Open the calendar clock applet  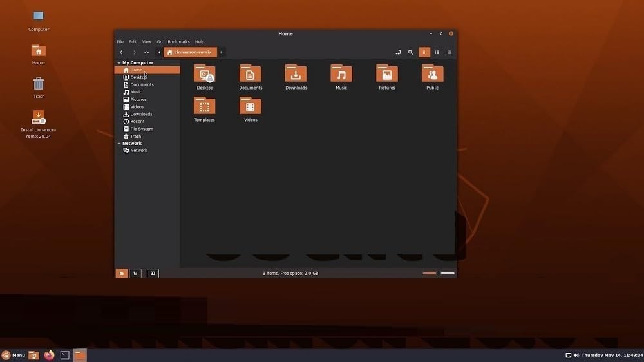(612, 356)
